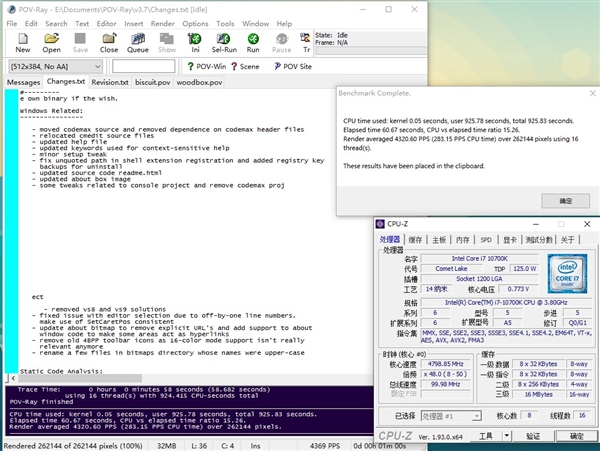Screen dimensions: 600x451
Task: Select the 关于 tab in CPU-Z
Action: [567, 240]
